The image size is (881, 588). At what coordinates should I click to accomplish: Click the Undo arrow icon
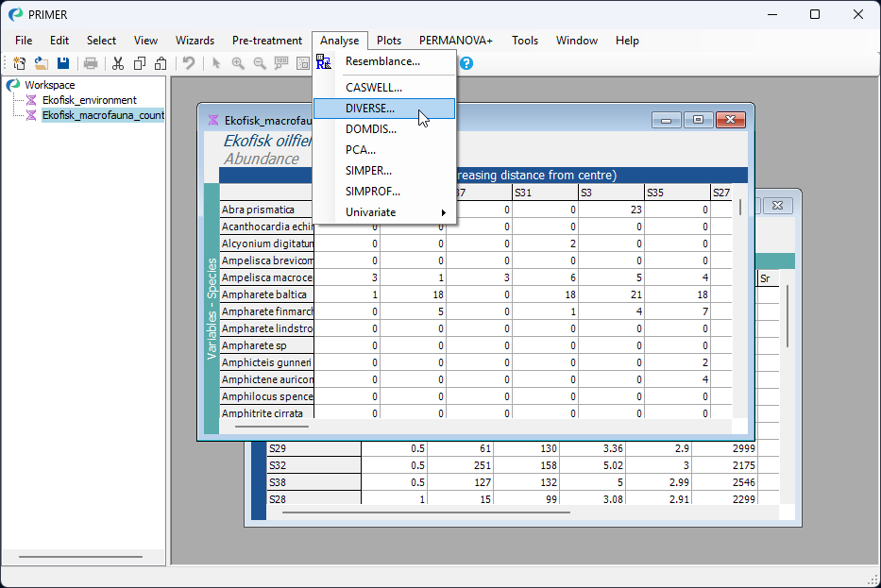coord(189,63)
